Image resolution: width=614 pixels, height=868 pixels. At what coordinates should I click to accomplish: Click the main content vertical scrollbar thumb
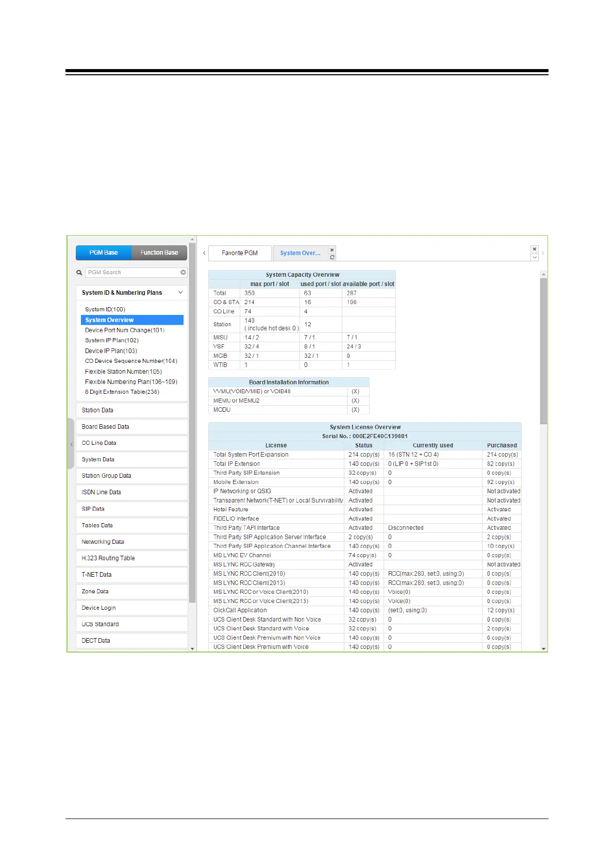point(543,350)
